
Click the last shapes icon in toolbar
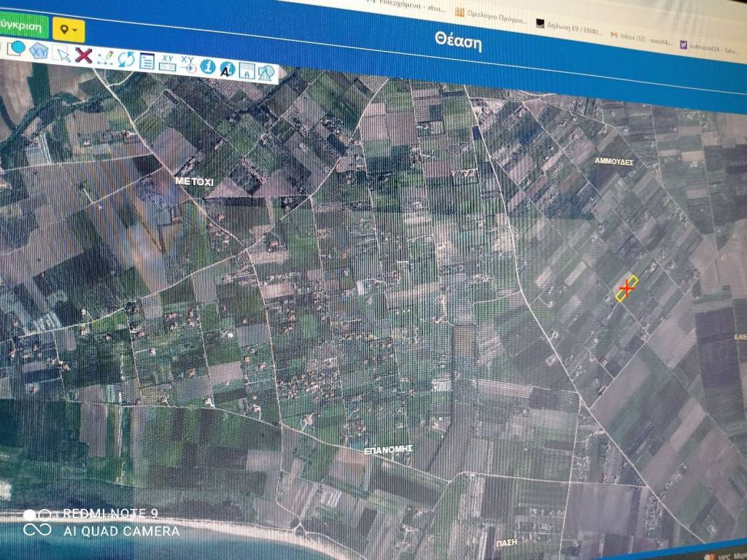[x=266, y=72]
